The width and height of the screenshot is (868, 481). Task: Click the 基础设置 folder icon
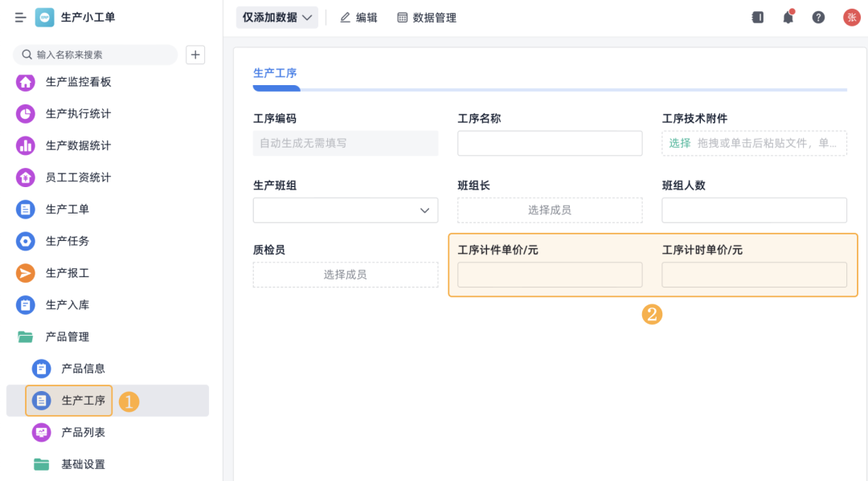coord(42,464)
